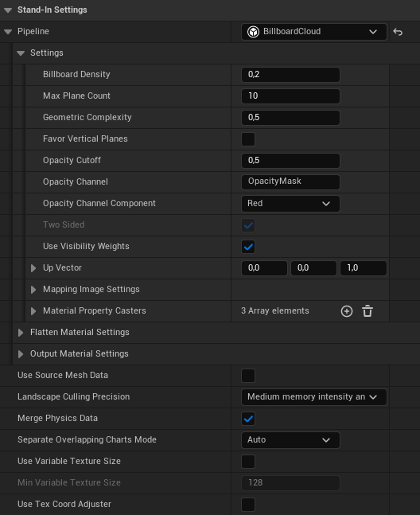Screen dimensions: 420x515
Task: Click the greyed Two Sided checkbox
Action: (x=248, y=225)
